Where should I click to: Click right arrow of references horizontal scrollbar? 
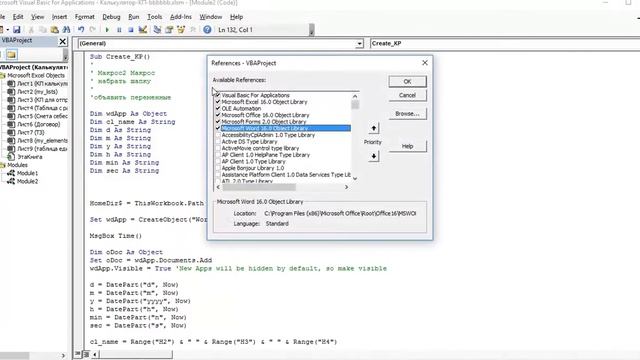(x=346, y=187)
